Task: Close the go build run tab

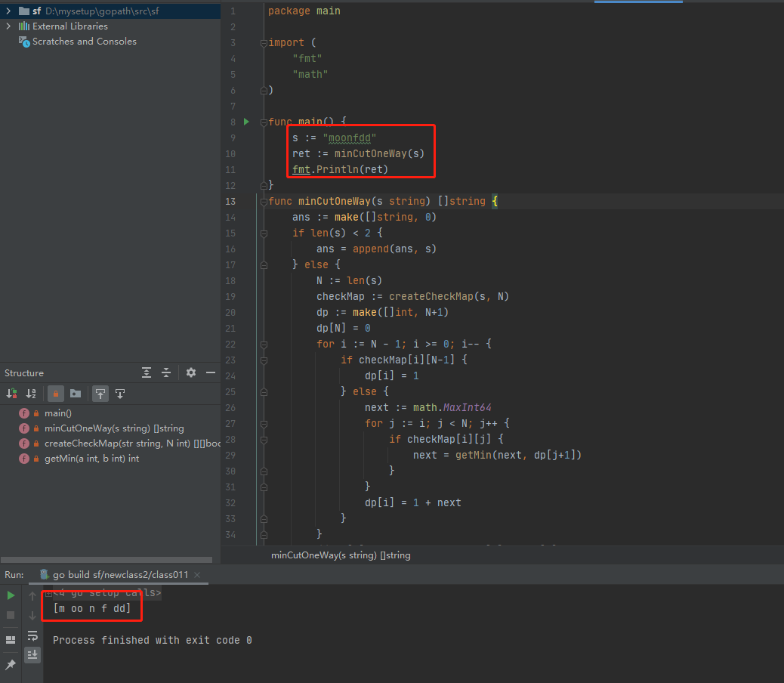Action: pos(197,575)
